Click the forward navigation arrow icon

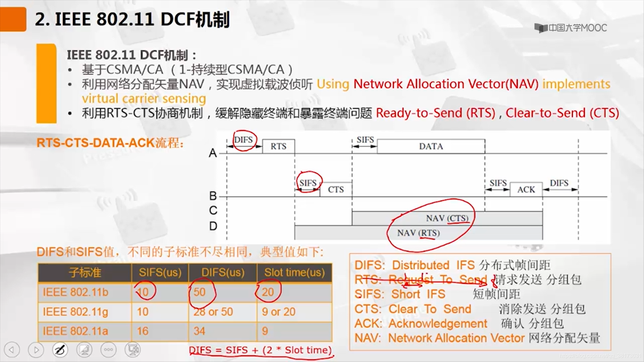click(36, 350)
